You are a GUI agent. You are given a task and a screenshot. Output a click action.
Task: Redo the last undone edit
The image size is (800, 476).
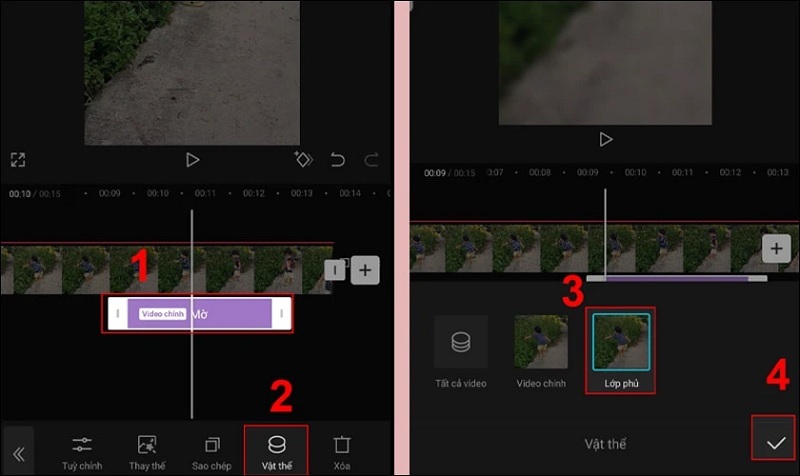[x=371, y=159]
